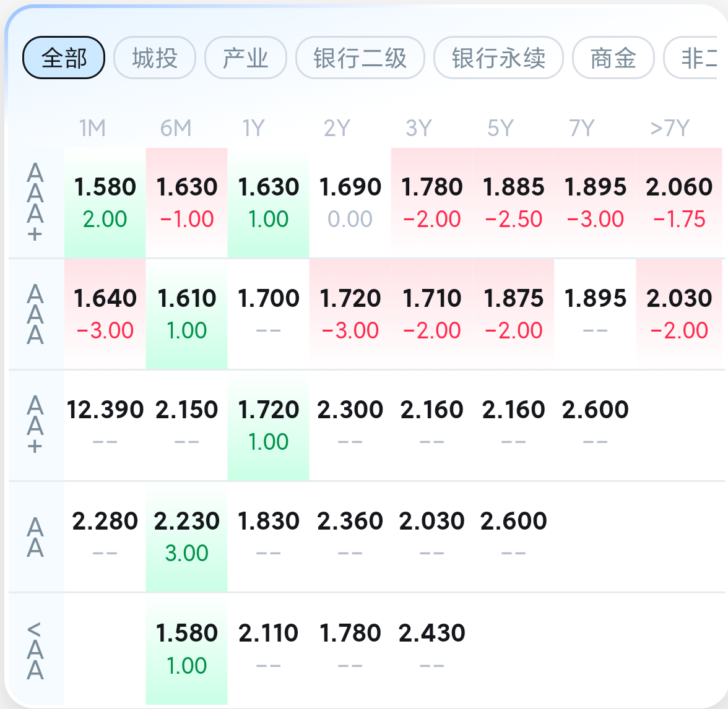The height and width of the screenshot is (709, 728).
Task: Click the <AA 3Y cell 2.430
Action: (x=431, y=648)
